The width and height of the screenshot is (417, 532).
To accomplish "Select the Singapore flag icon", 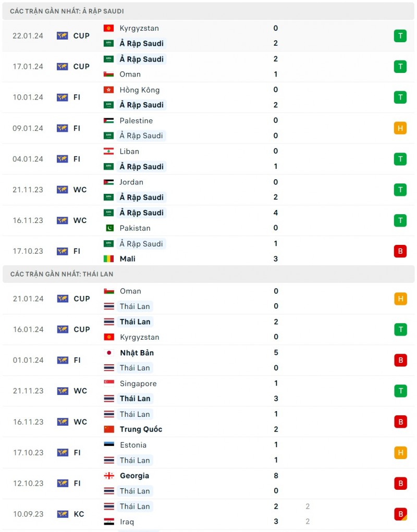I will 108,383.
